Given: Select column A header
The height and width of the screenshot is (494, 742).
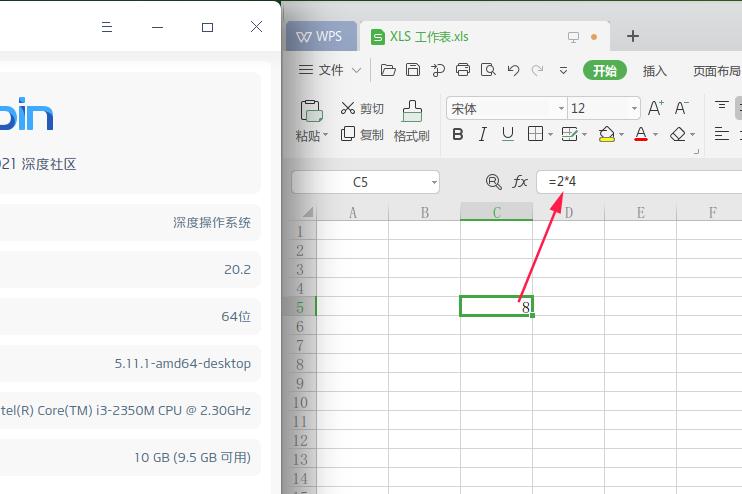Looking at the screenshot, I should coord(353,212).
